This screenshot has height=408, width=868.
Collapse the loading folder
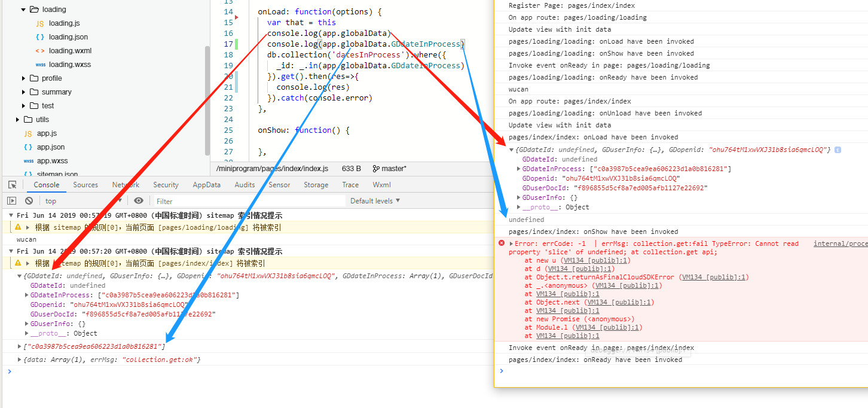pyautogui.click(x=24, y=10)
